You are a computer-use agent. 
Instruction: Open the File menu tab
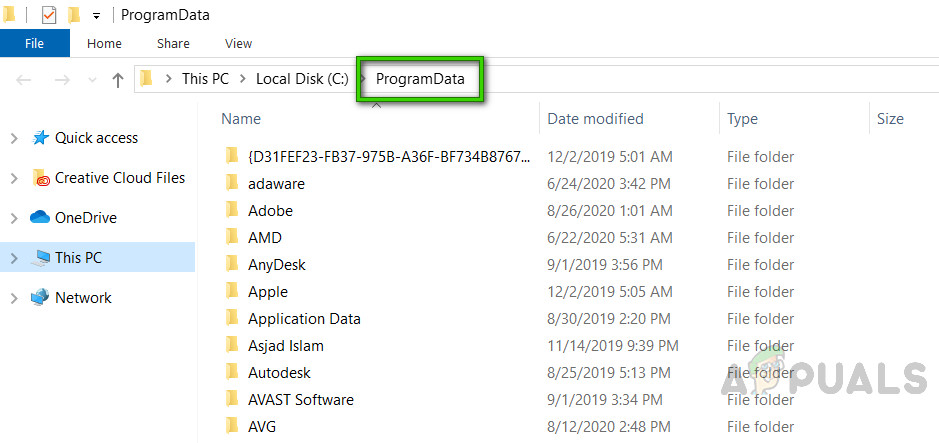[35, 43]
